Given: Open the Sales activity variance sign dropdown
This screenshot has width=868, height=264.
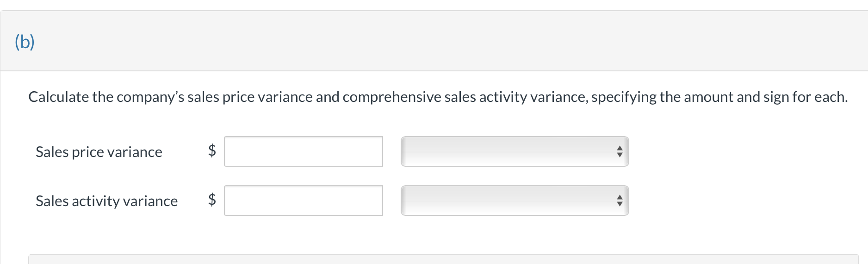Looking at the screenshot, I should tap(514, 201).
